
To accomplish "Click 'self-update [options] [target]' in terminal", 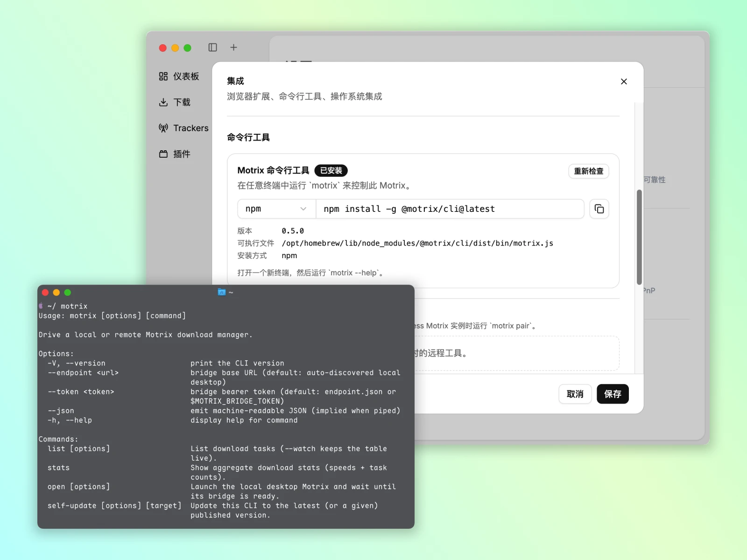I will 114,506.
